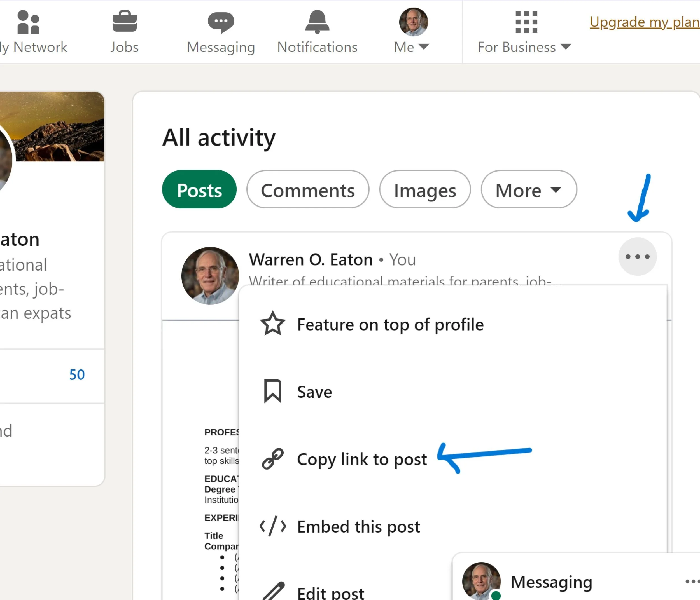Switch to the Comments filter
This screenshot has width=700, height=600.
click(308, 190)
